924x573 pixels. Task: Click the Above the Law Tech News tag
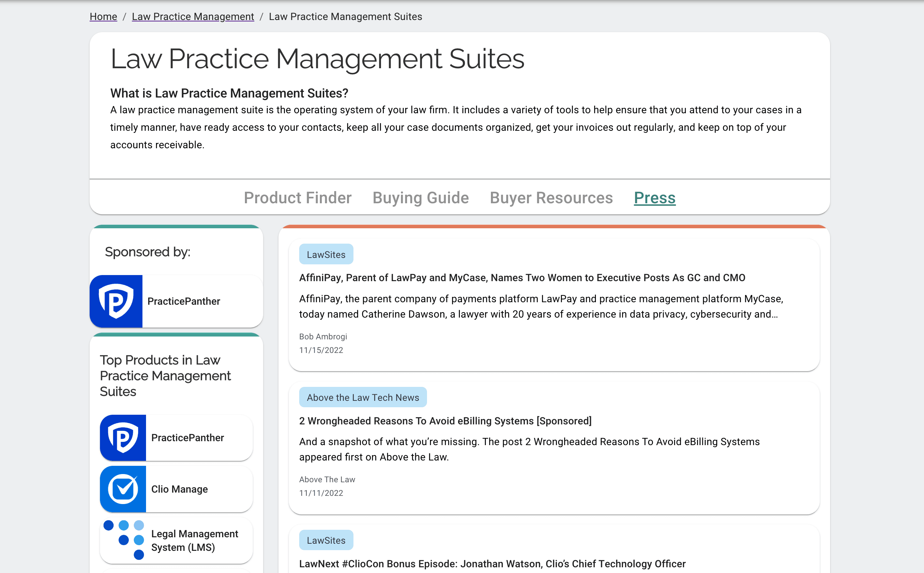tap(363, 397)
